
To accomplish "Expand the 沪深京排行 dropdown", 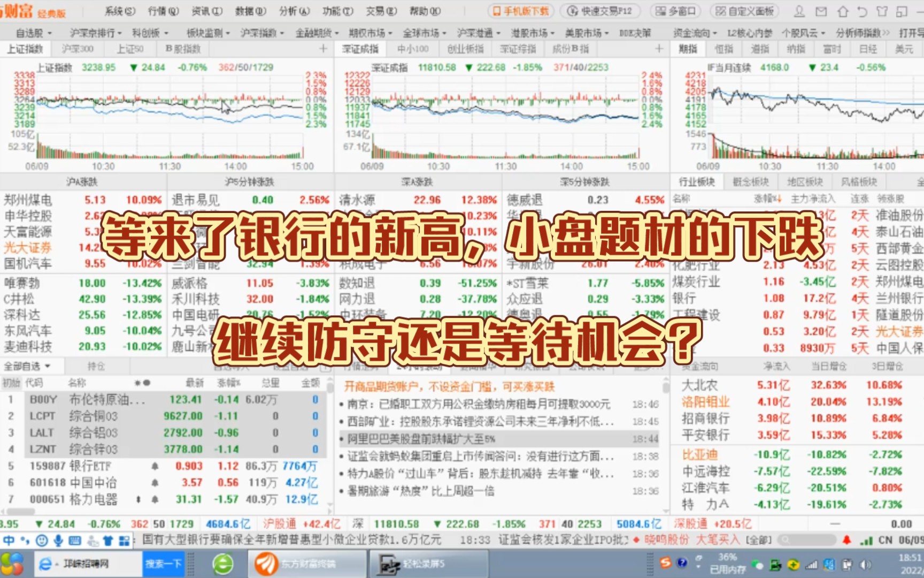I will tap(96, 33).
